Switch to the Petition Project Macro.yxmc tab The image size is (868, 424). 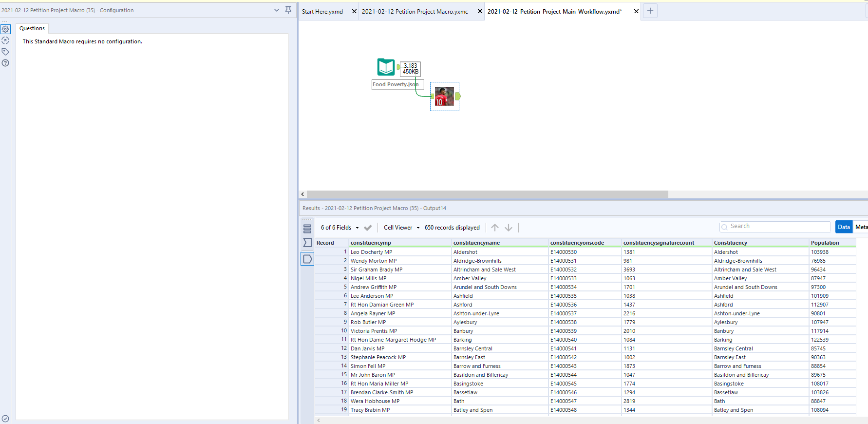415,12
